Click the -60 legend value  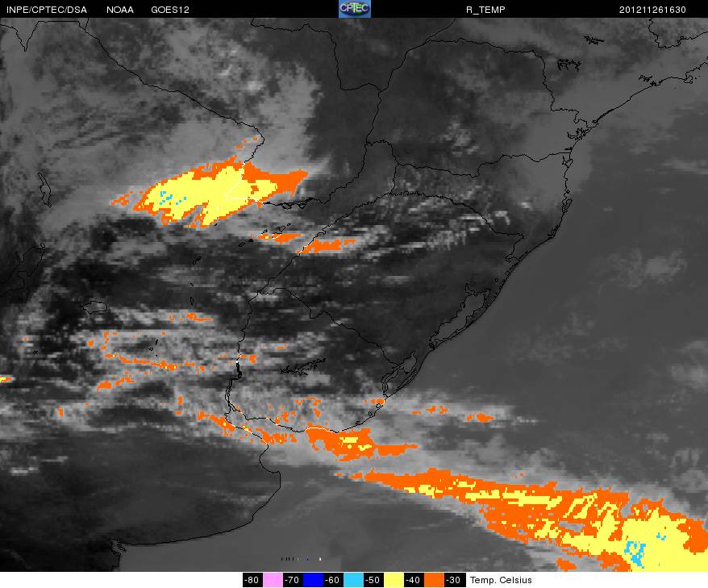click(333, 580)
